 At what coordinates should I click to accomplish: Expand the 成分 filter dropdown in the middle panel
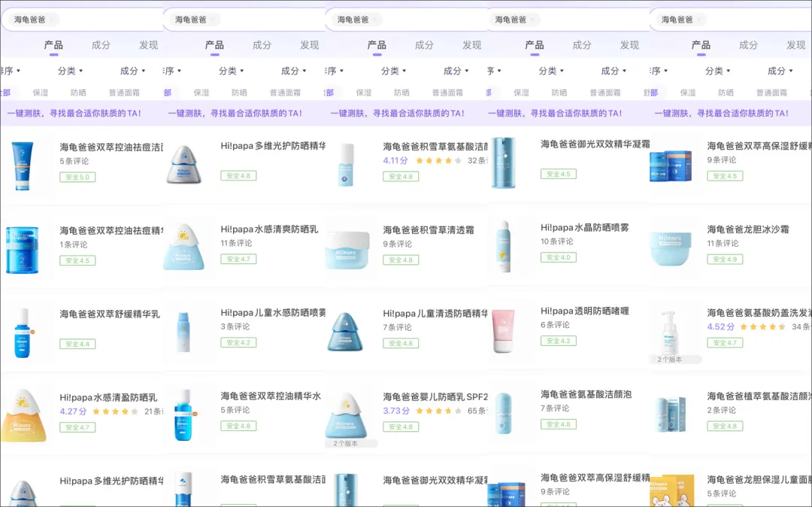(456, 71)
